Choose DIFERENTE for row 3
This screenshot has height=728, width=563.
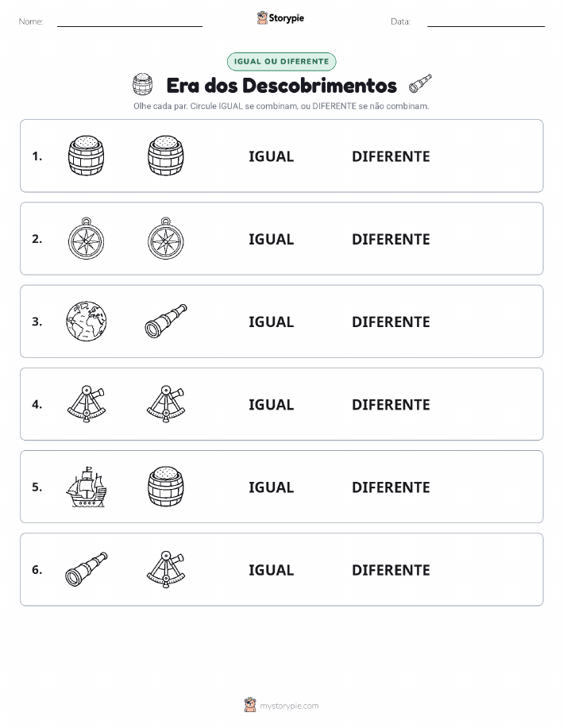(391, 322)
